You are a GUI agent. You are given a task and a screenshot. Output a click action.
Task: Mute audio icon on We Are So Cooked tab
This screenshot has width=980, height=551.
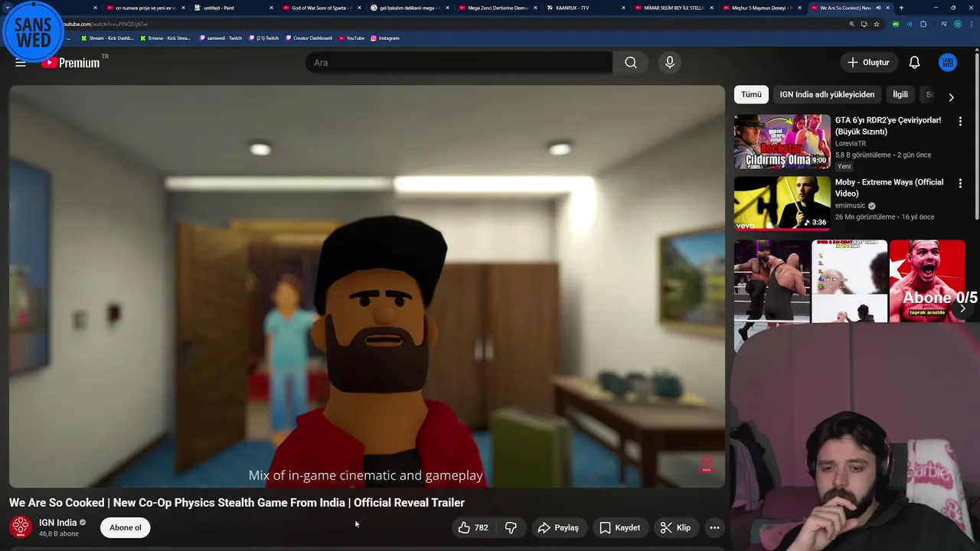[878, 8]
